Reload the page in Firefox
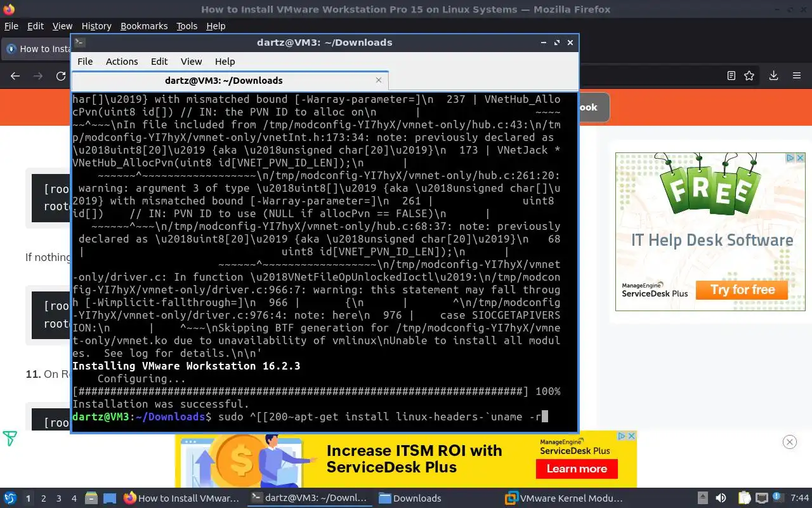Viewport: 812px width, 508px height. click(61, 76)
